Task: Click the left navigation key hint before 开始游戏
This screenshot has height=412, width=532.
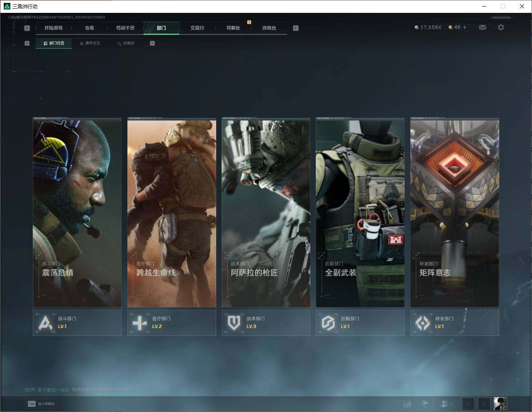Action: coord(27,28)
